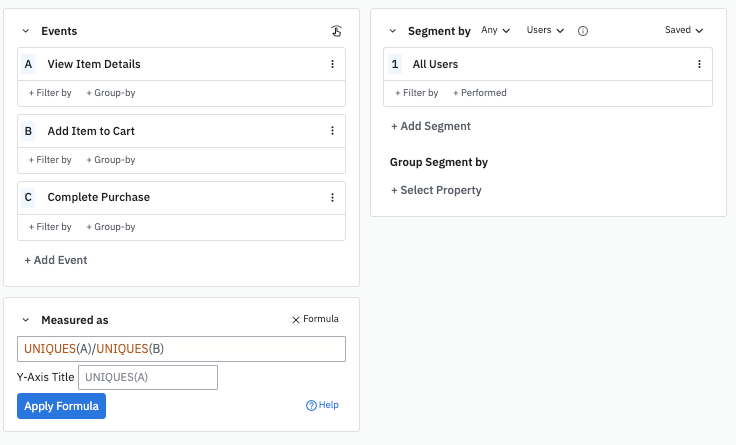Close the Formula mode with the X icon
Image resolution: width=736 pixels, height=445 pixels.
(295, 320)
